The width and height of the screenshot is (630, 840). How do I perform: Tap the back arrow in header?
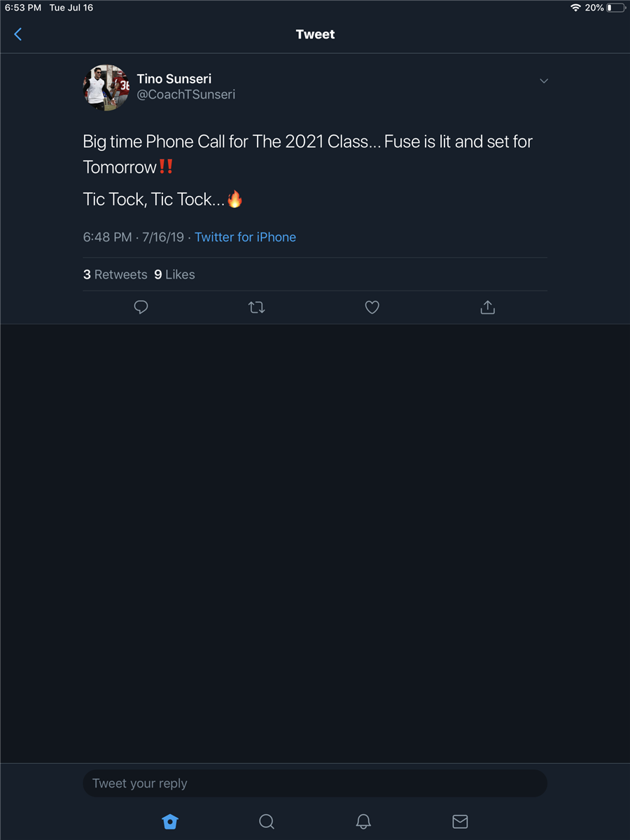click(18, 34)
